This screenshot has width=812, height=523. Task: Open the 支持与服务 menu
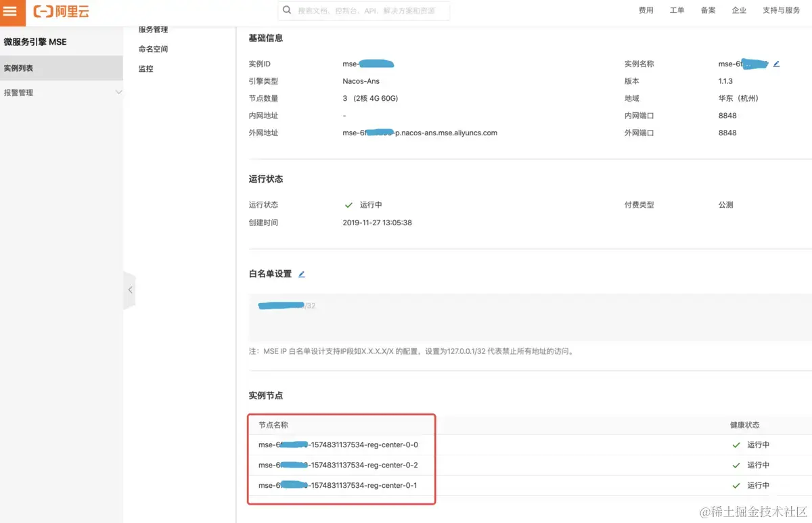coord(782,10)
